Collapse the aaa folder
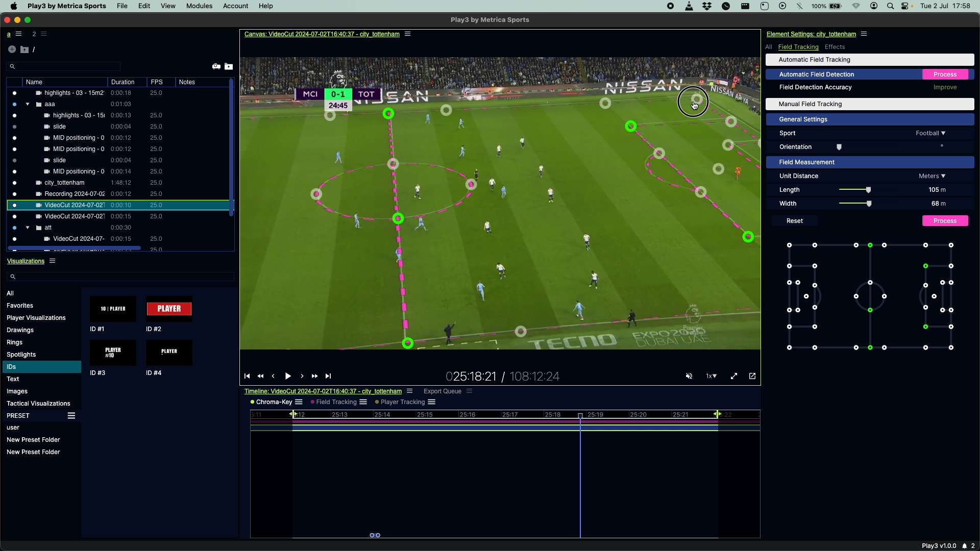This screenshot has width=980, height=551. pyautogui.click(x=28, y=104)
